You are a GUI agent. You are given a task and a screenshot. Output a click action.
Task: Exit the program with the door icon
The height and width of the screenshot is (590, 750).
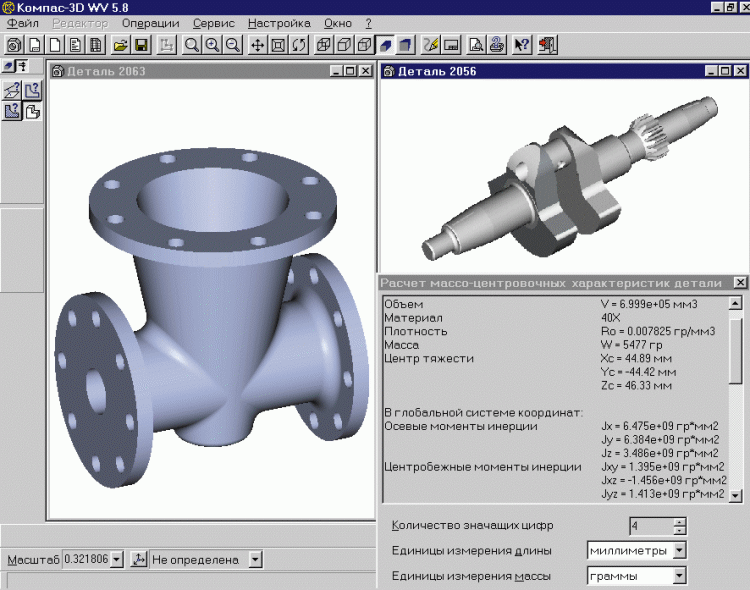tap(546, 45)
